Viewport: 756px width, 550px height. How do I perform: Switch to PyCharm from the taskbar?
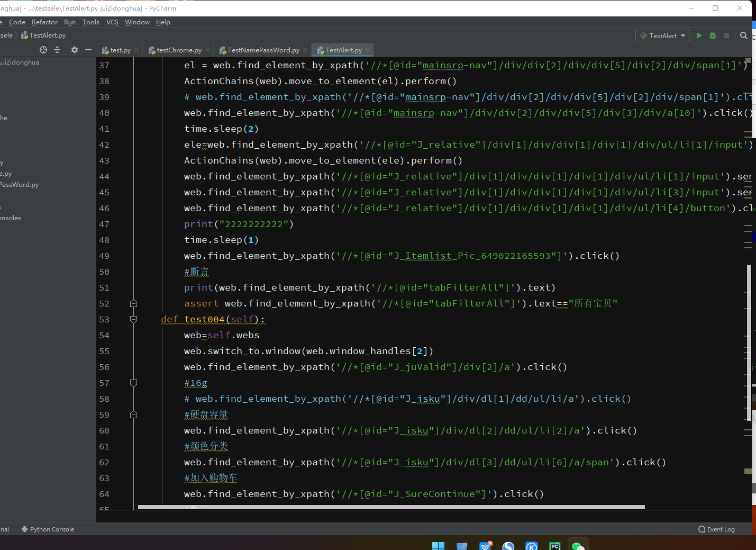pyautogui.click(x=554, y=546)
